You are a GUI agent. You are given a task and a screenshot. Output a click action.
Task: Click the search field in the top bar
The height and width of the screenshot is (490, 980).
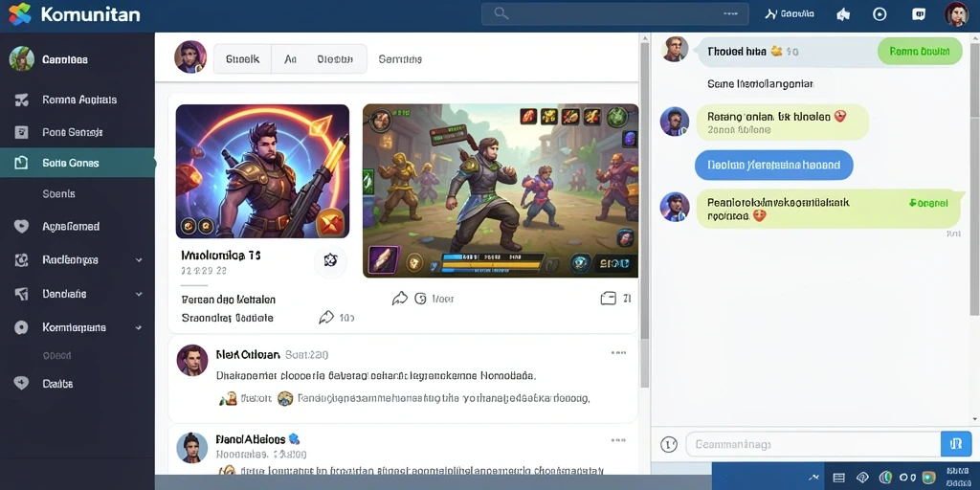coord(615,13)
